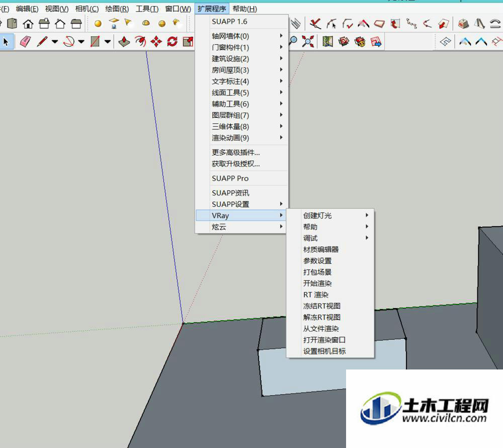Choose the Scale tool
The image size is (503, 448).
188,42
